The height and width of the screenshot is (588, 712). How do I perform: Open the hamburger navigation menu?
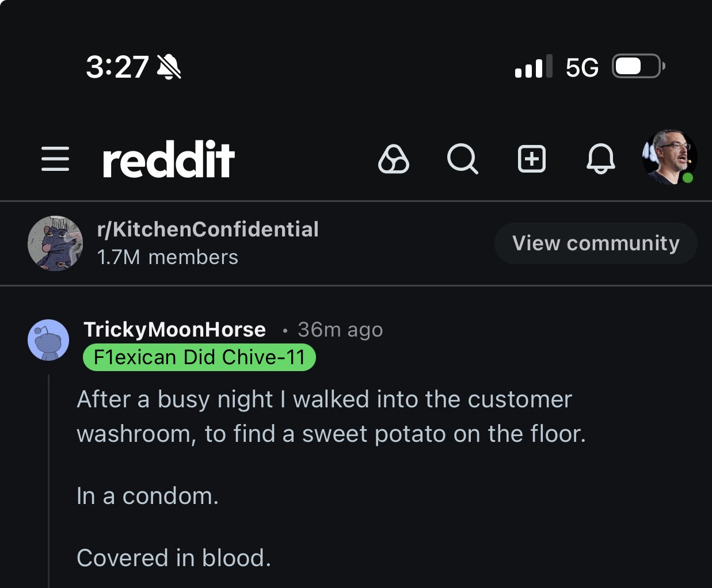[55, 158]
